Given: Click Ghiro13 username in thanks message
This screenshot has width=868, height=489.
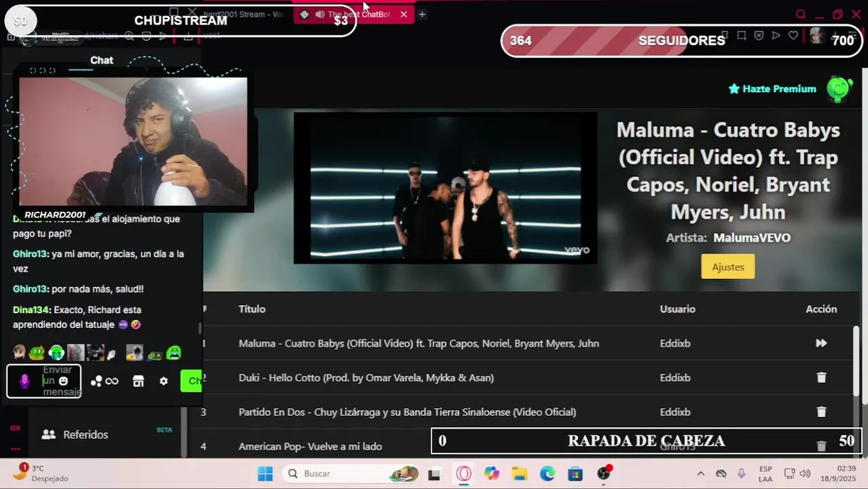Looking at the screenshot, I should 31,254.
